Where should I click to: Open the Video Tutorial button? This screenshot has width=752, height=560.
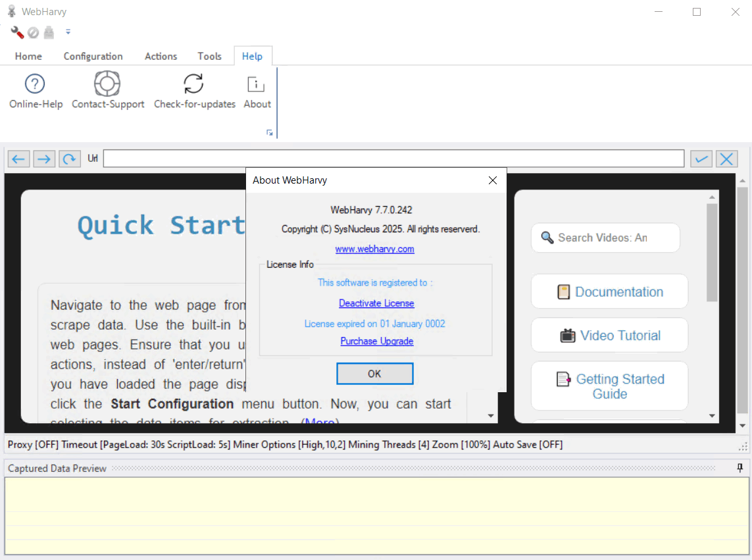(x=610, y=336)
